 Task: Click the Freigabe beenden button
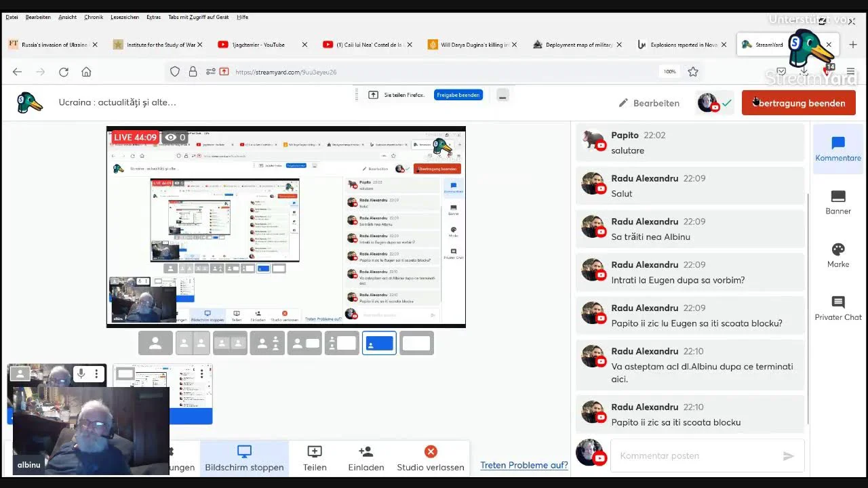[x=458, y=95]
